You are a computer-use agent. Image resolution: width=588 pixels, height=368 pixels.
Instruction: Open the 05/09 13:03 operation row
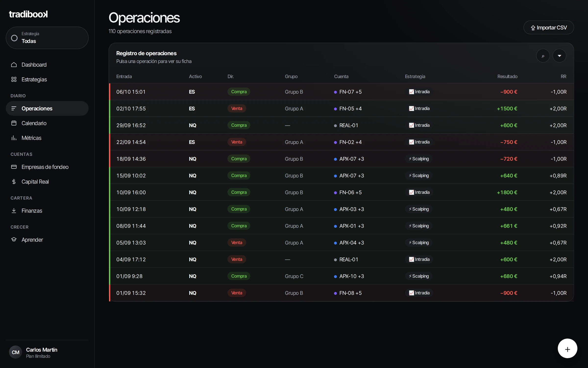click(x=341, y=243)
